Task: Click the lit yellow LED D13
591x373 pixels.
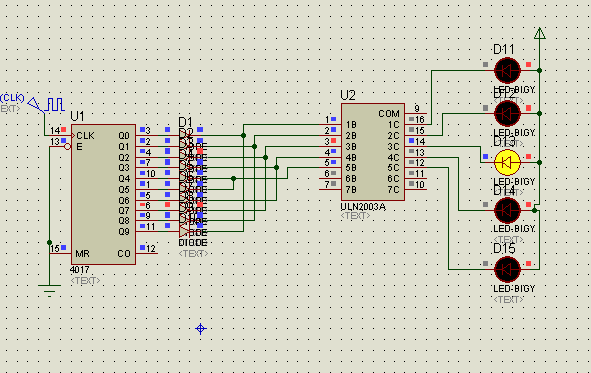Action: coord(507,162)
